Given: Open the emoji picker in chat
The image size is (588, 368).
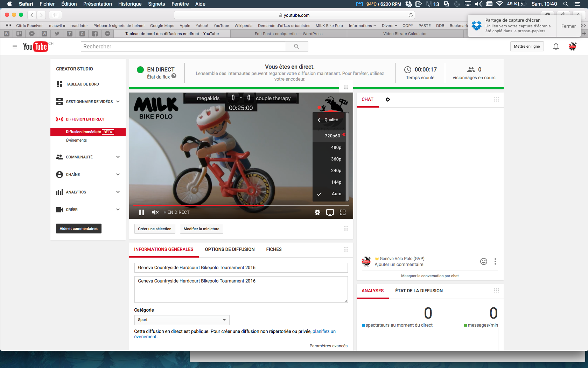Looking at the screenshot, I should pyautogui.click(x=484, y=261).
